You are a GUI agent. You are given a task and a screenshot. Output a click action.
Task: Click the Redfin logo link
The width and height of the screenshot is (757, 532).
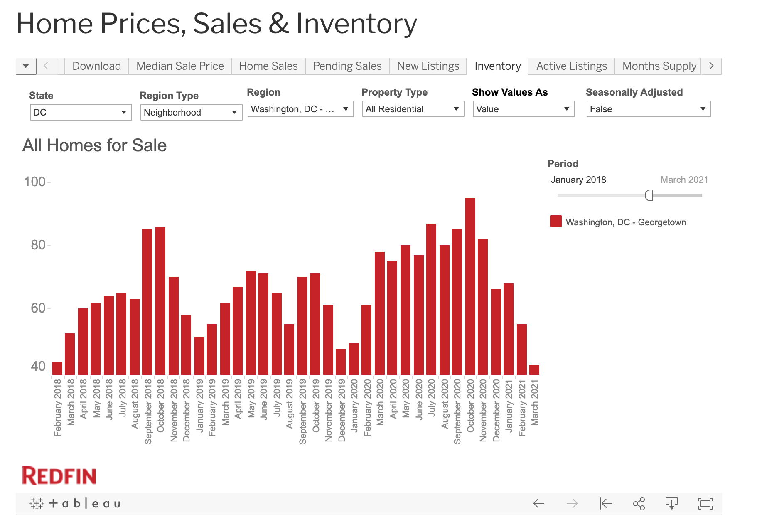59,476
